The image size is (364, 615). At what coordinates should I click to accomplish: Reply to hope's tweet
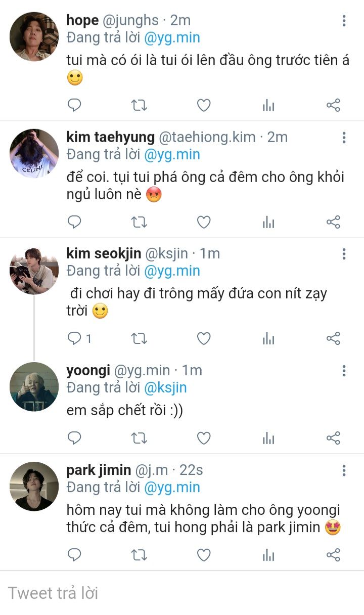74,105
